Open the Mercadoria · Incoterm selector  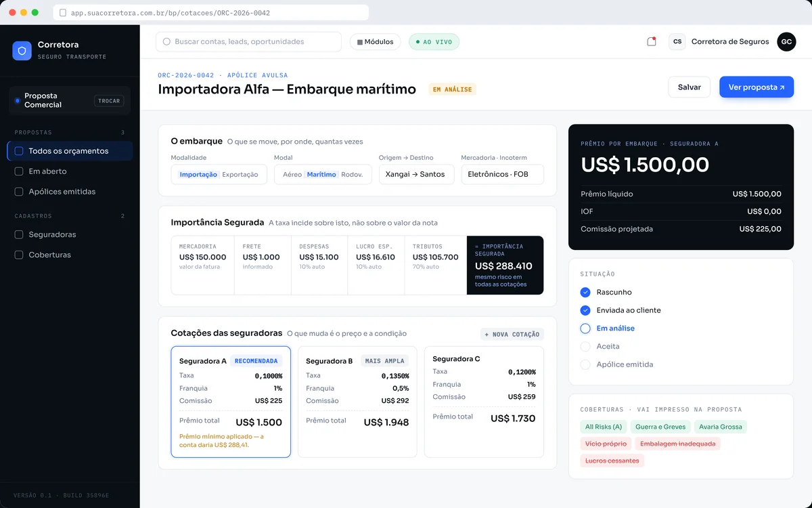(x=502, y=174)
